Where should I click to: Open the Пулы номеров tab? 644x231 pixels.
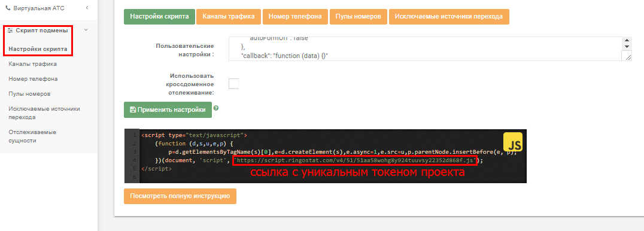pyautogui.click(x=358, y=17)
